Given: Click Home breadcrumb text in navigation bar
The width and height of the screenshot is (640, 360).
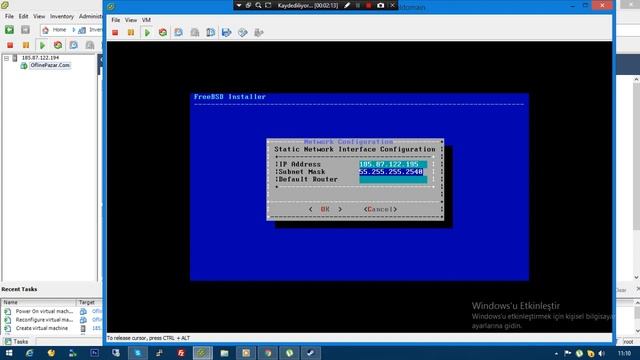Looking at the screenshot, I should pyautogui.click(x=59, y=30).
